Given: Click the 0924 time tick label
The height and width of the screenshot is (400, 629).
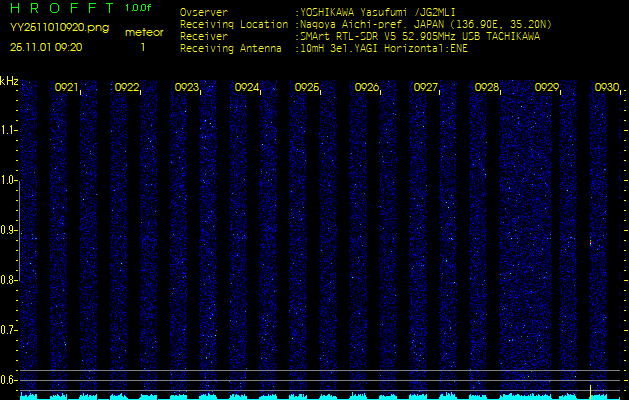Looking at the screenshot, I should 247,88.
